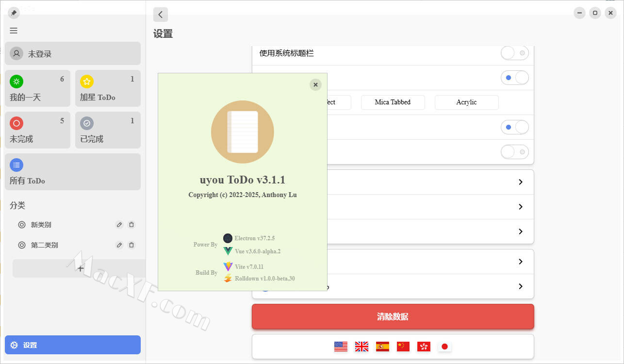The image size is (624, 364).
Task: Expand the middle row chevron of the three-row settings card
Action: pos(520,207)
